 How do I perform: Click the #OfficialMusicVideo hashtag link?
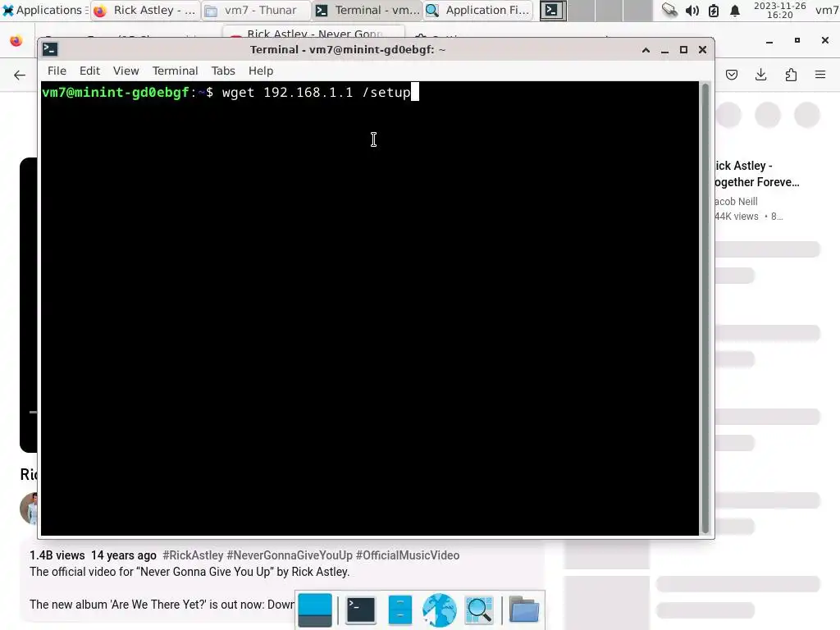(x=408, y=555)
